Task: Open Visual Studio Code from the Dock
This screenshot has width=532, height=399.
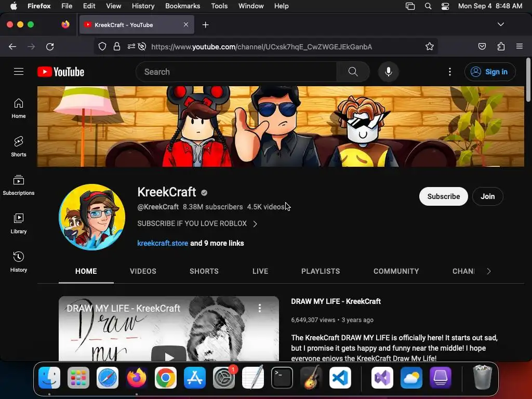Action: coord(340,378)
